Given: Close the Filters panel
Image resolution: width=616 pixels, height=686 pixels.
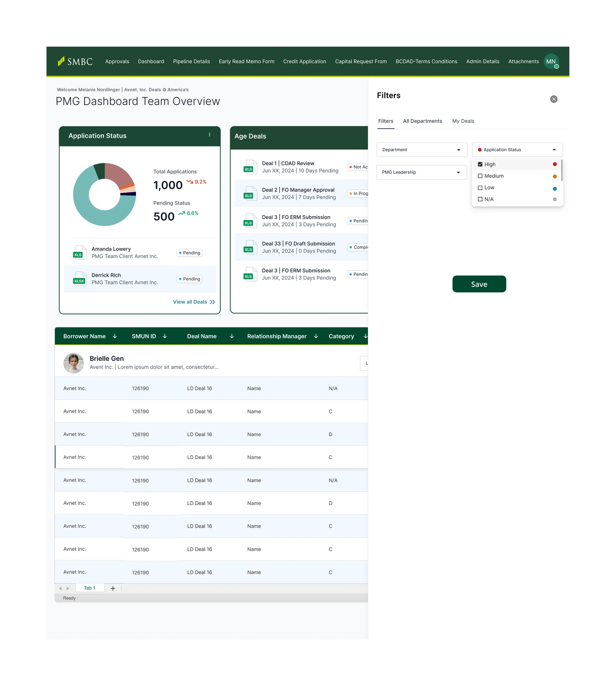Looking at the screenshot, I should click(554, 99).
